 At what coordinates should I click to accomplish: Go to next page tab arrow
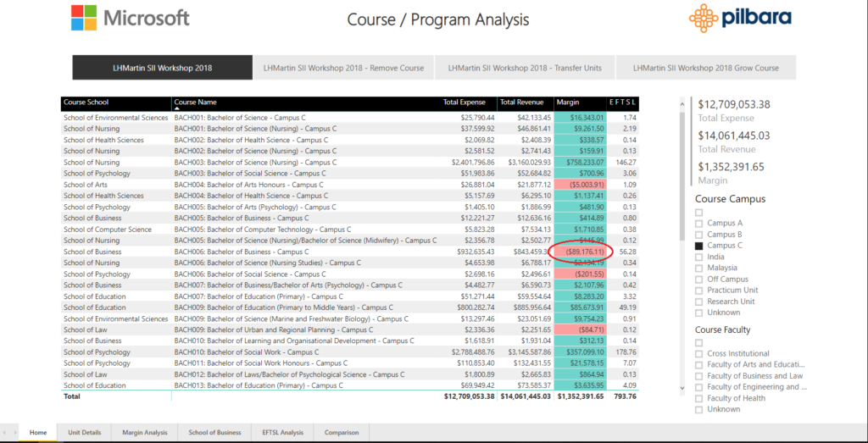14,433
